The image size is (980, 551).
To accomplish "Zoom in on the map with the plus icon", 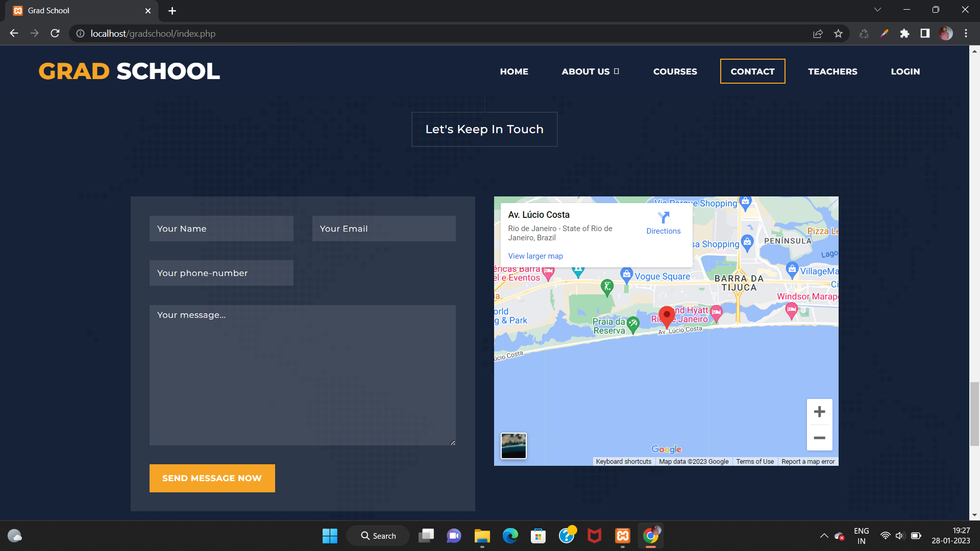I will tap(819, 411).
